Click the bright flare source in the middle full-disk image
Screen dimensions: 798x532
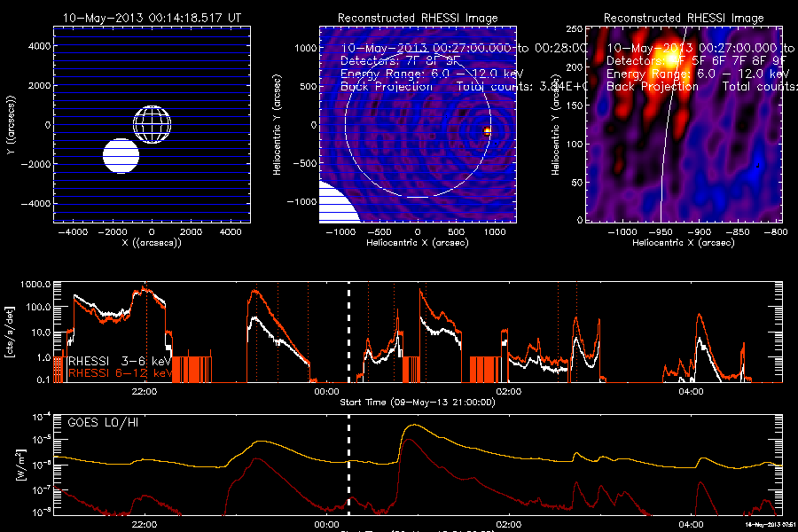pyautogui.click(x=487, y=131)
